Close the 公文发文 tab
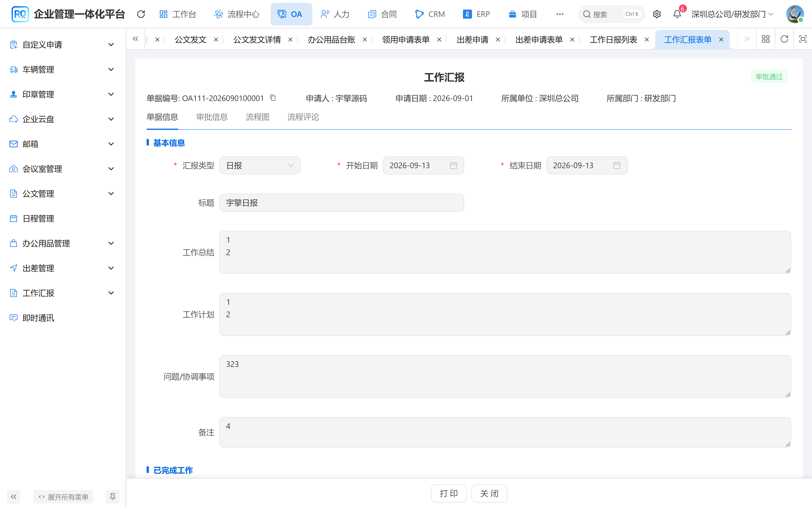812x508 pixels. click(216, 40)
